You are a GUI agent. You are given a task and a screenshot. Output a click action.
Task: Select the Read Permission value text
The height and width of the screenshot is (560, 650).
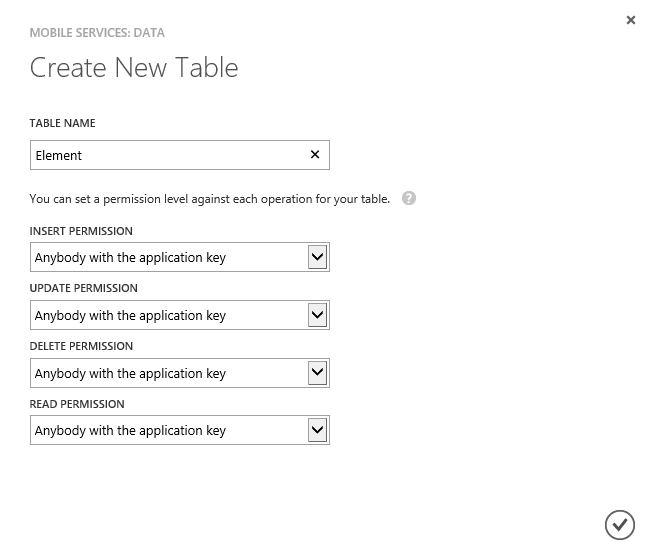tap(131, 431)
